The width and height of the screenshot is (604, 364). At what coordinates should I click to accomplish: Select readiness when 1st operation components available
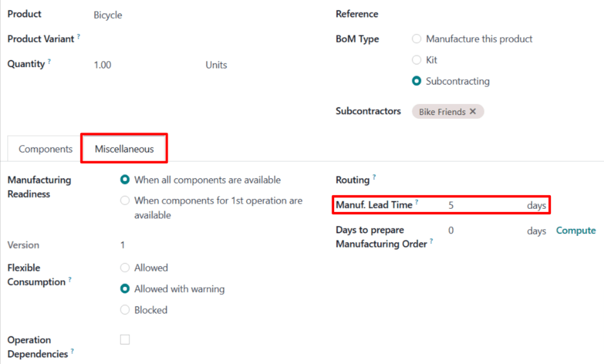click(x=125, y=201)
